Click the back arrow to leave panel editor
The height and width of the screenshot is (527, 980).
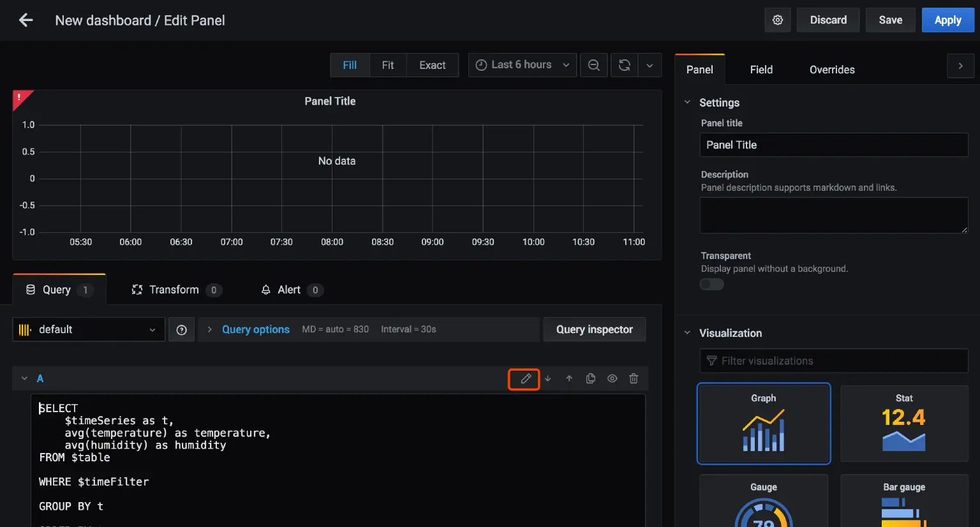(26, 20)
